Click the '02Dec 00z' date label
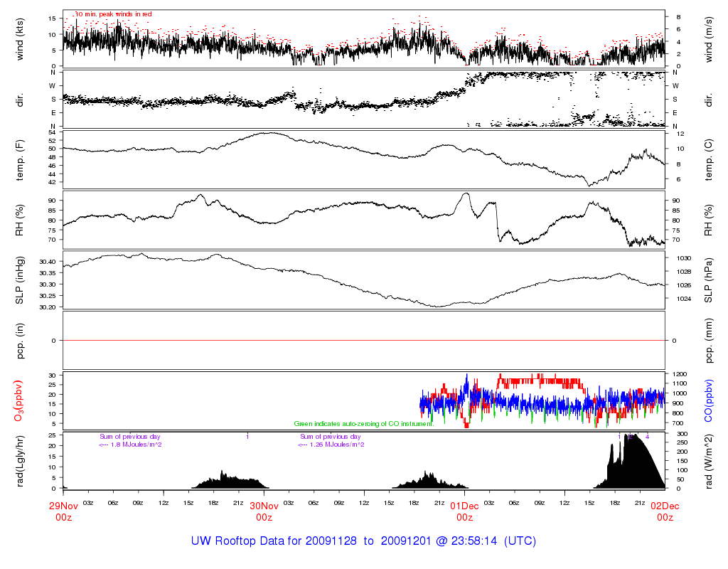The width and height of the screenshot is (728, 569). coord(665,511)
